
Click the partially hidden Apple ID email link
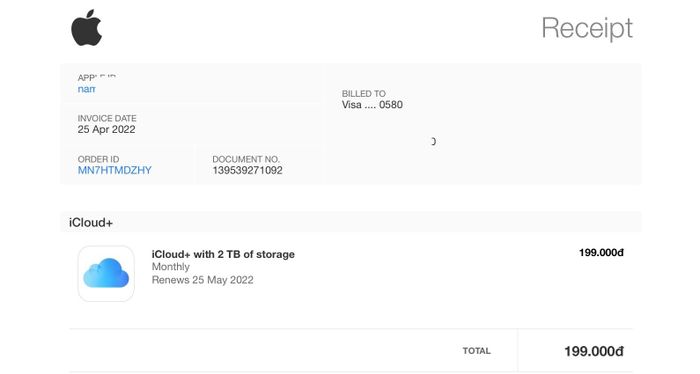[87, 89]
